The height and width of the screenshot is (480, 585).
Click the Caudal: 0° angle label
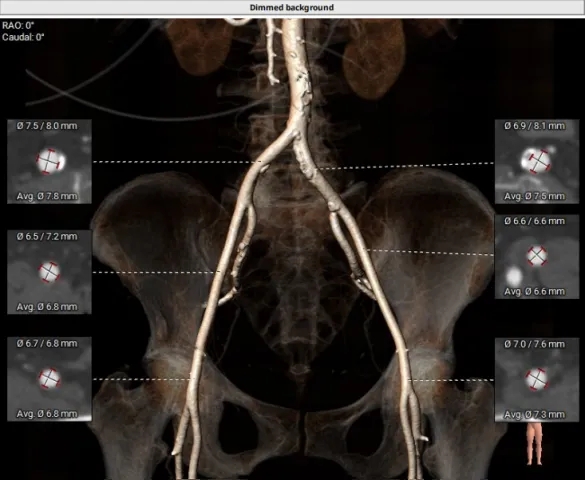pyautogui.click(x=23, y=37)
